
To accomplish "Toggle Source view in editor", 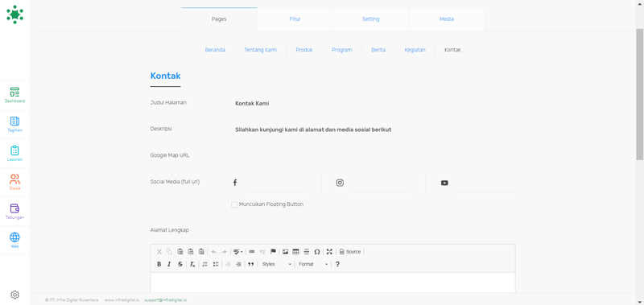I will point(350,252).
